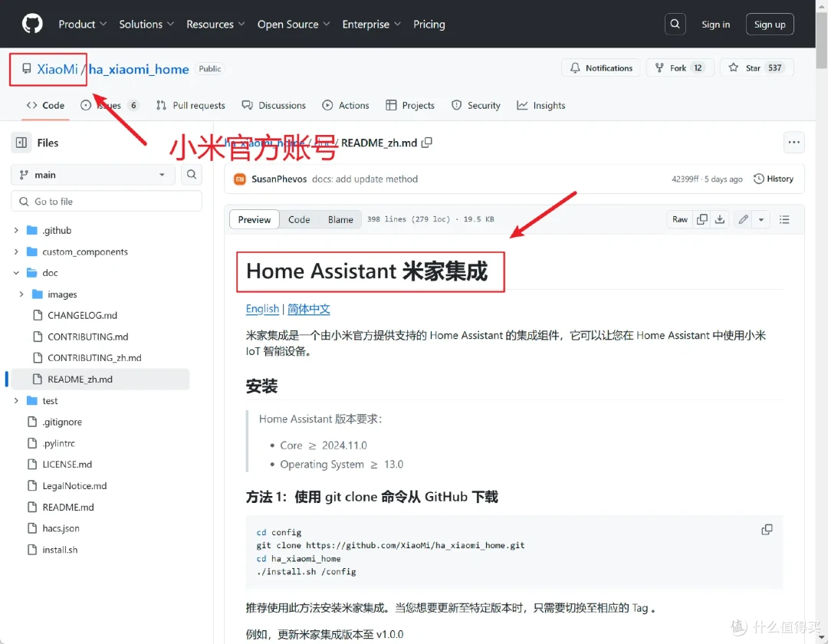
Task: Copy raw file content icon
Action: pyautogui.click(x=701, y=219)
